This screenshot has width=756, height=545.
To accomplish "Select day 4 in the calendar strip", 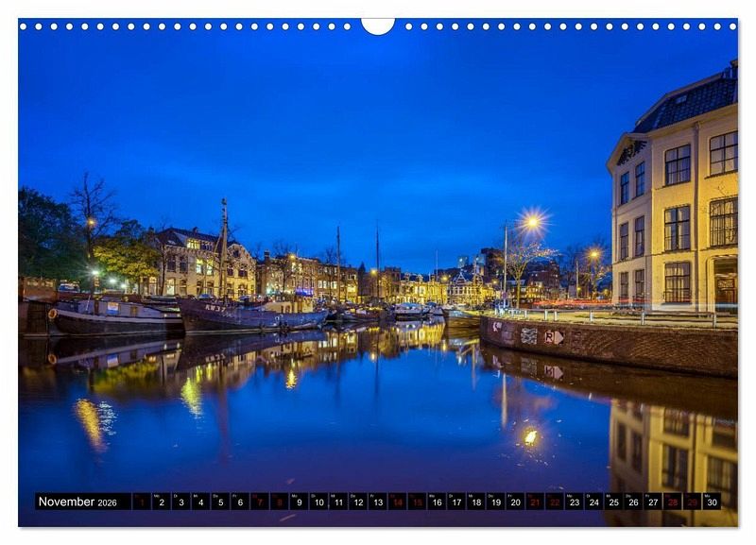I will 201,502.
